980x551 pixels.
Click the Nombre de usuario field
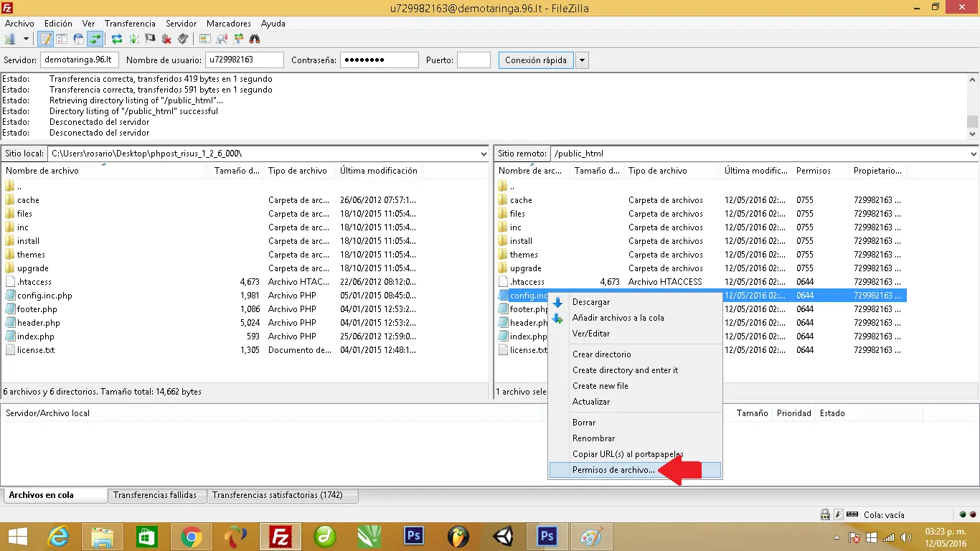pyautogui.click(x=245, y=60)
